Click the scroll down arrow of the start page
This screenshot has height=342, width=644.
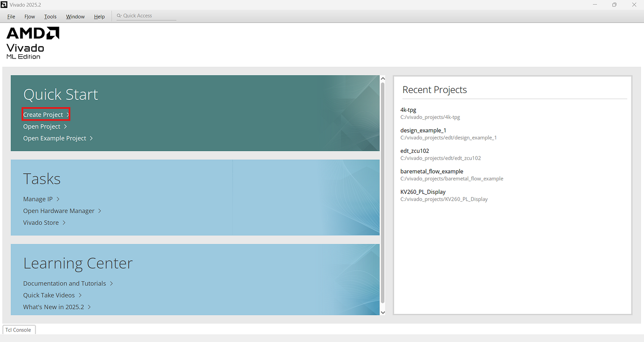point(383,312)
